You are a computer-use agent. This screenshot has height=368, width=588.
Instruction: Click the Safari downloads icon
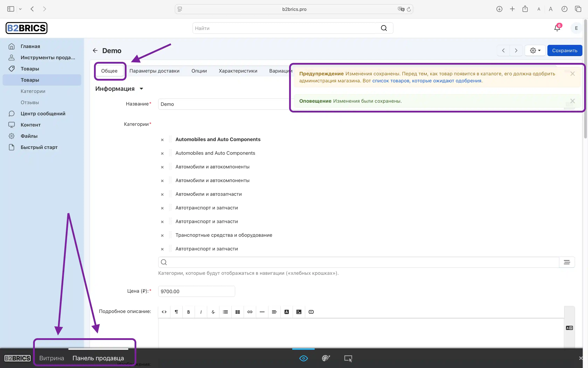[499, 9]
